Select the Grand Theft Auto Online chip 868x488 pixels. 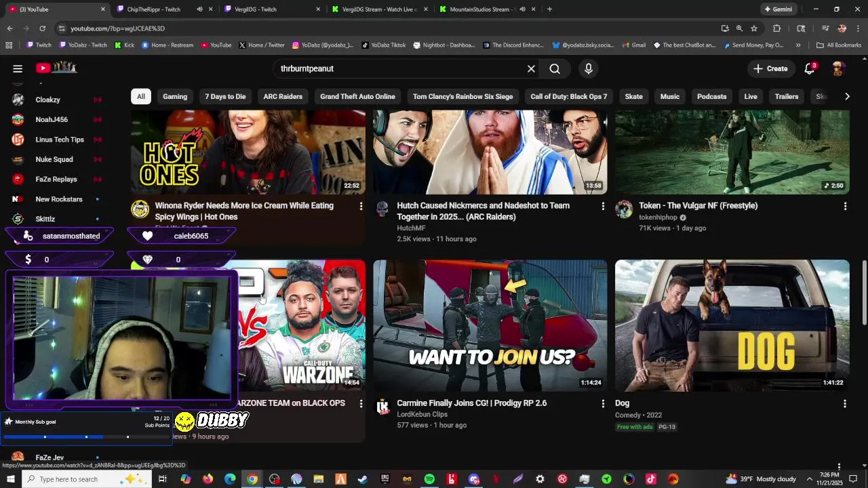point(357,96)
